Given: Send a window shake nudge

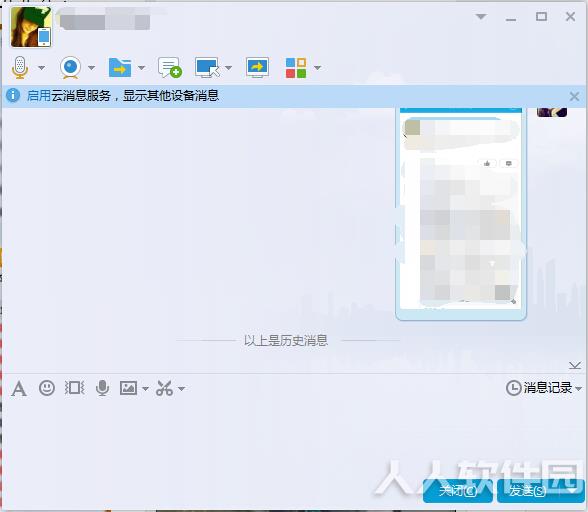Looking at the screenshot, I should tap(74, 388).
